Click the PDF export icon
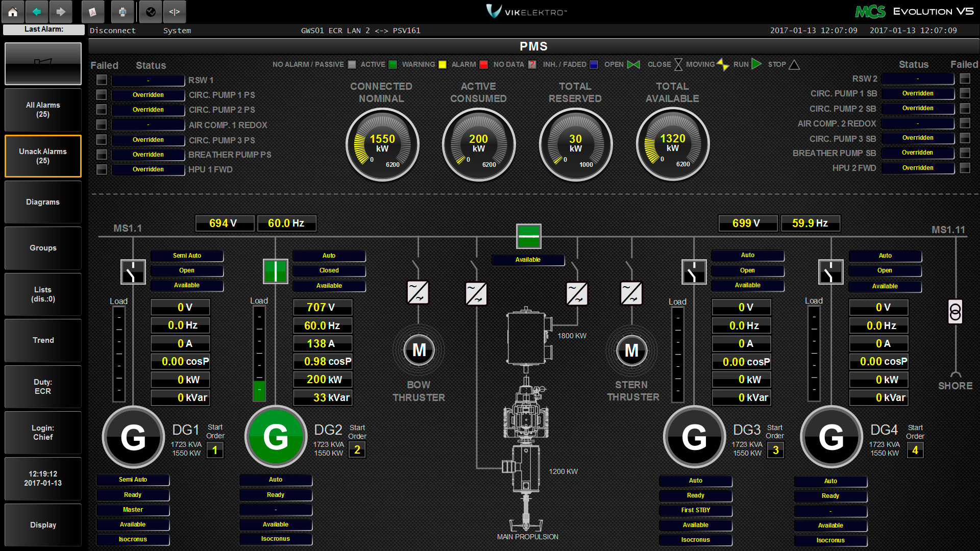This screenshot has height=551, width=980. click(92, 12)
